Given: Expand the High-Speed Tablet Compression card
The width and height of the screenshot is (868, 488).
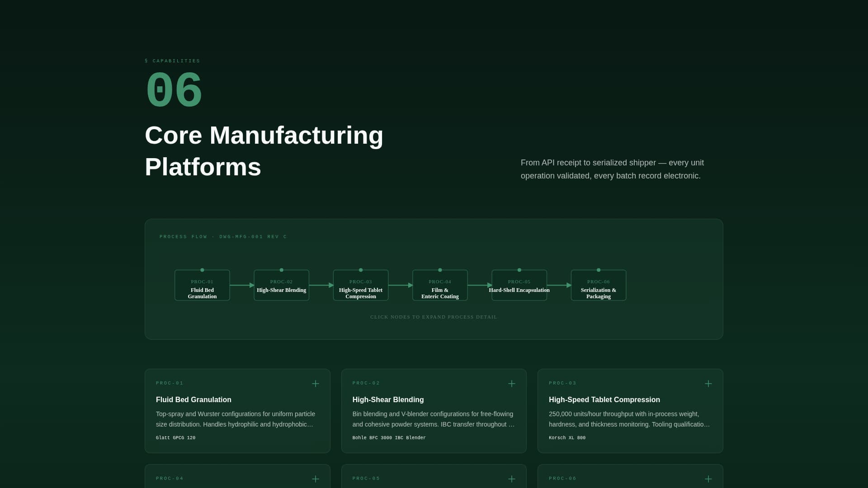Looking at the screenshot, I should click(708, 384).
